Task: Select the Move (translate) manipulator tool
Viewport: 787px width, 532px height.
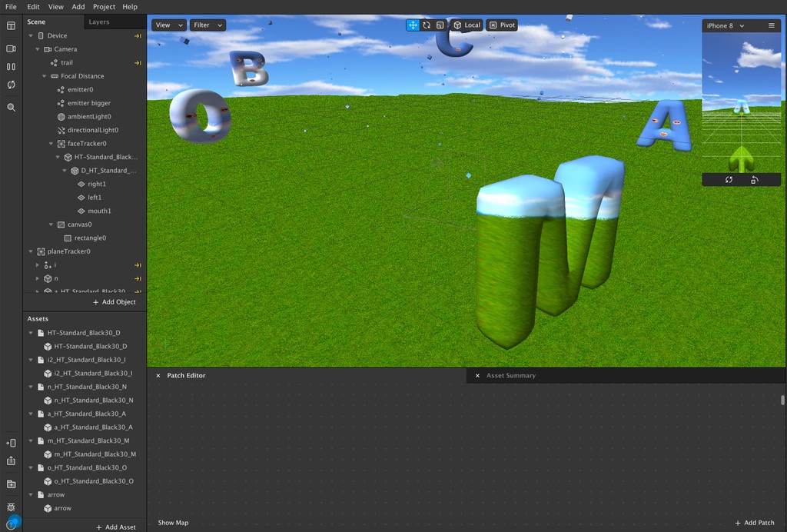Action: (x=413, y=25)
